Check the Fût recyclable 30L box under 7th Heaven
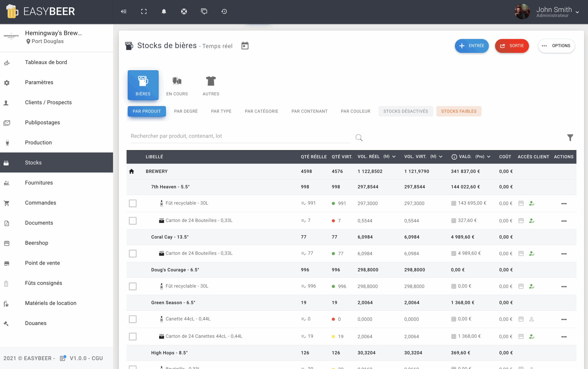Viewport: 588px width, 369px height. coord(133,203)
